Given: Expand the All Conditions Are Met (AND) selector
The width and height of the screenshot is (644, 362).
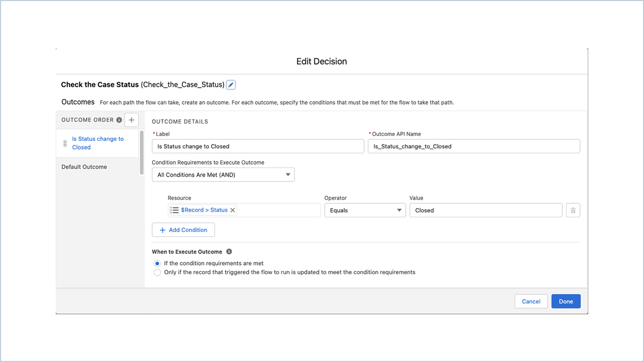Looking at the screenshot, I should click(288, 174).
